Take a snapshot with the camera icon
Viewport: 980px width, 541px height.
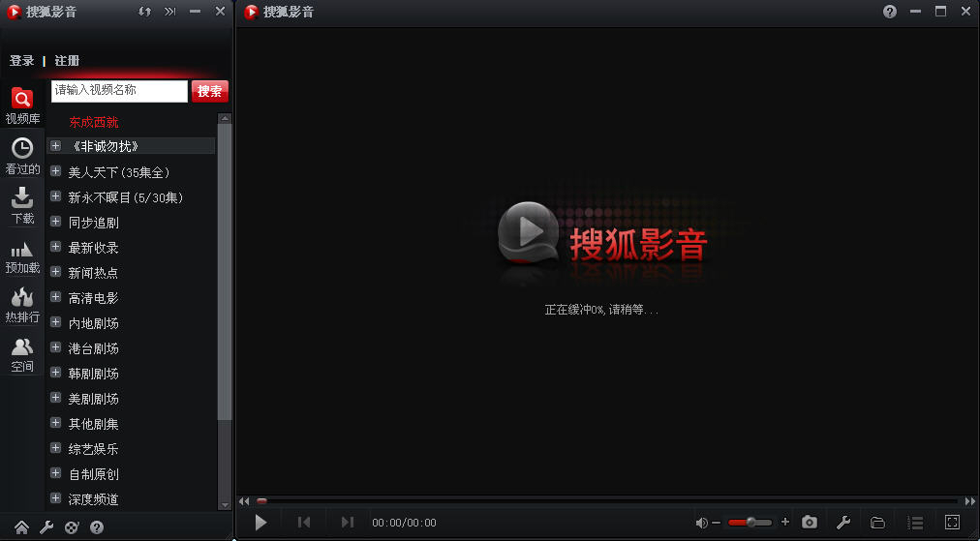point(810,523)
